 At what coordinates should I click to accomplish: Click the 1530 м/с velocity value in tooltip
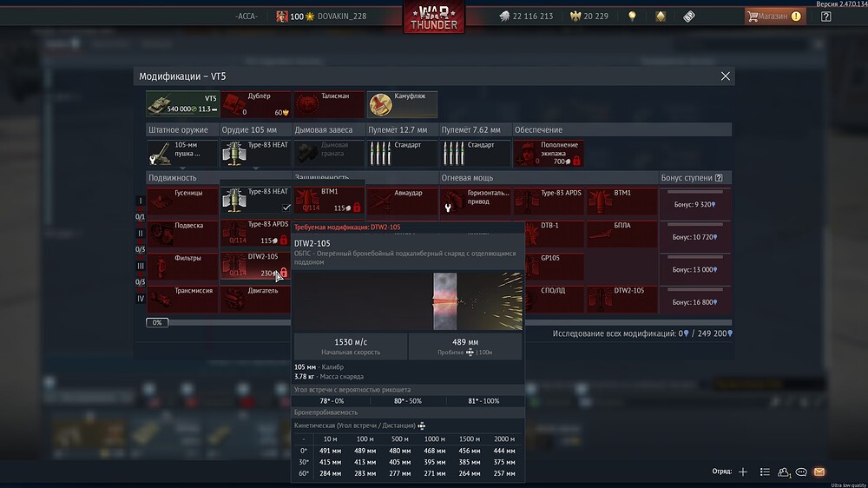coord(351,342)
